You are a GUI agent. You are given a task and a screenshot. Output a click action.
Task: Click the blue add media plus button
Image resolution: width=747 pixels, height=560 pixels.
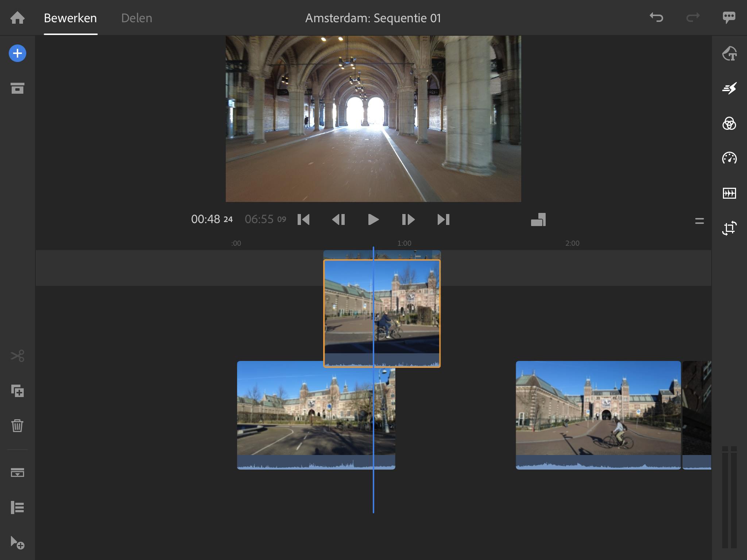18,54
